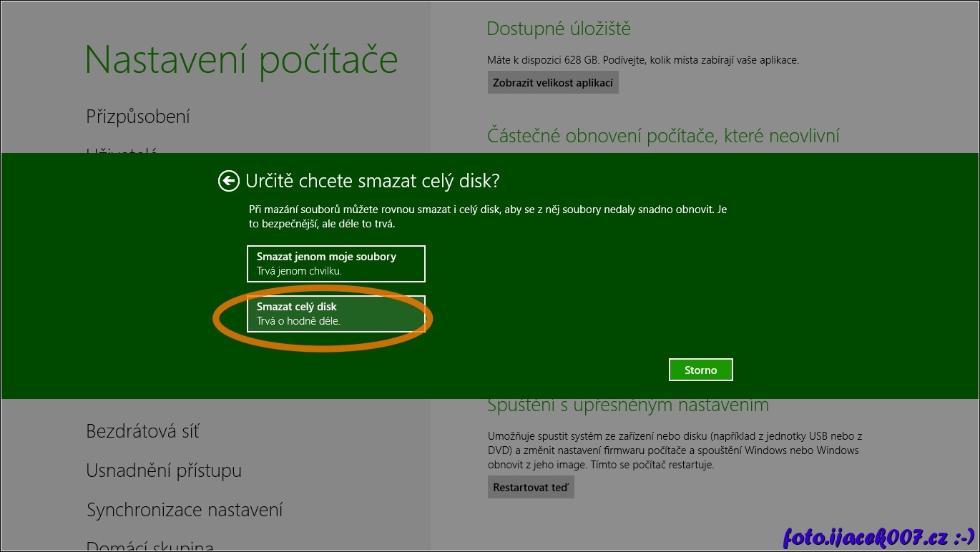Choose 'Smazat jenom moje soubory' option
The height and width of the screenshot is (552, 980).
335,264
